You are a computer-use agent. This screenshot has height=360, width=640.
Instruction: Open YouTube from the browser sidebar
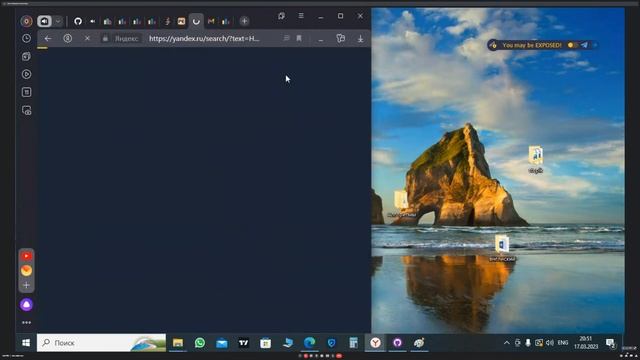point(27,256)
